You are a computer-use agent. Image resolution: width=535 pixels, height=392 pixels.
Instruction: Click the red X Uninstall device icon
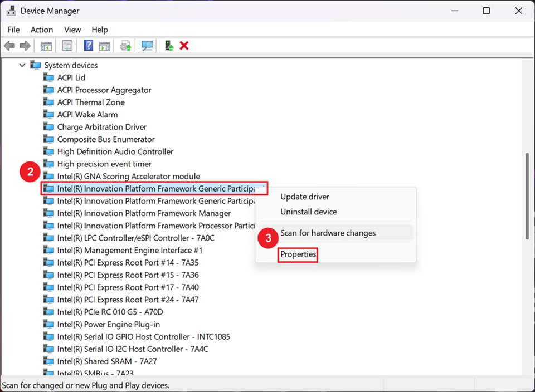point(184,46)
